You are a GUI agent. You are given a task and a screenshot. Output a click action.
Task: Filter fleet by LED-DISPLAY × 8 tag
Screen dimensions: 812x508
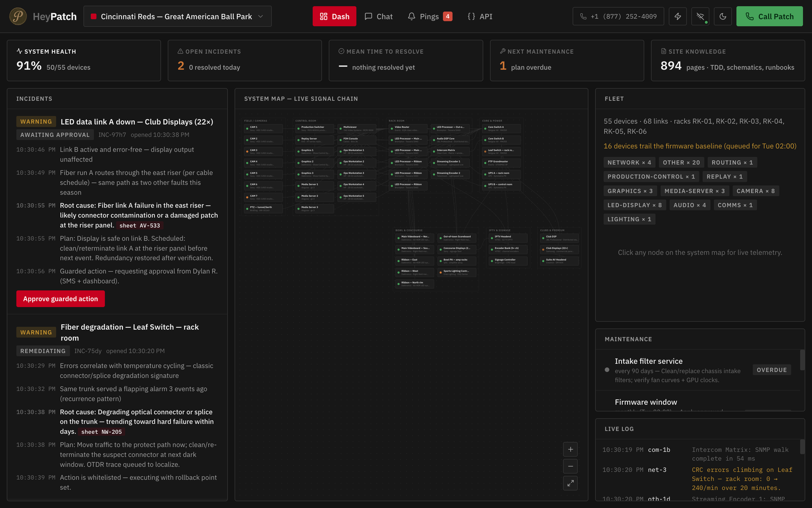(635, 205)
